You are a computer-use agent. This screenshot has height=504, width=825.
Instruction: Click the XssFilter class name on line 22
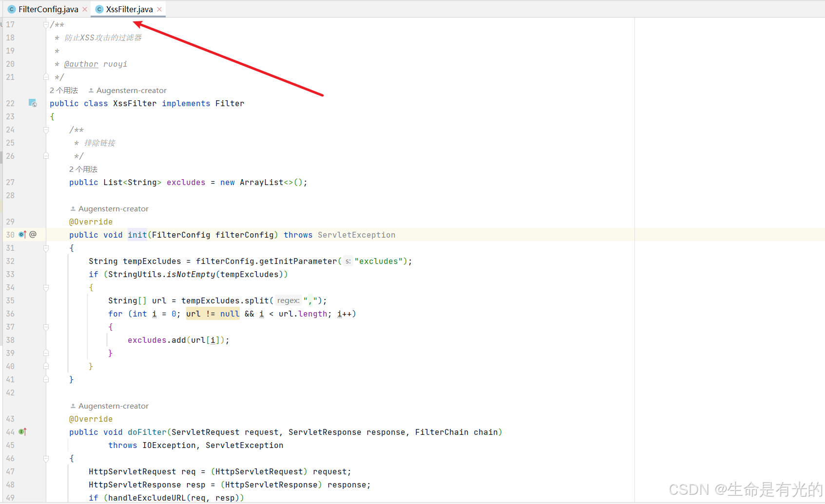click(x=135, y=103)
